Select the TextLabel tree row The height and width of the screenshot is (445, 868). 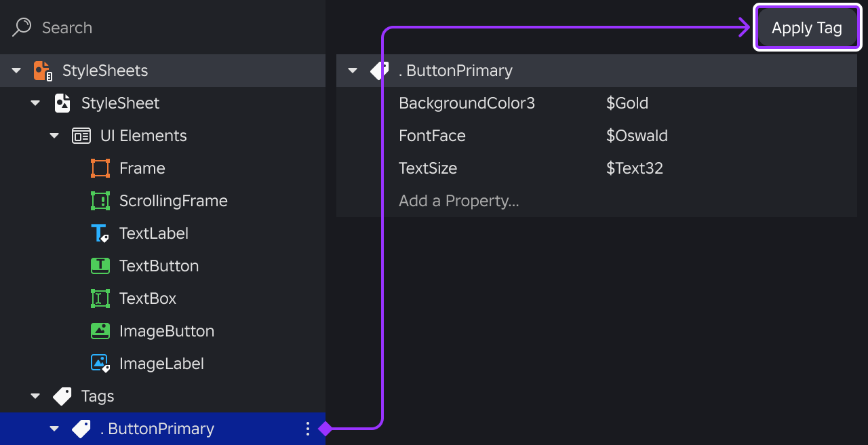pos(163,233)
